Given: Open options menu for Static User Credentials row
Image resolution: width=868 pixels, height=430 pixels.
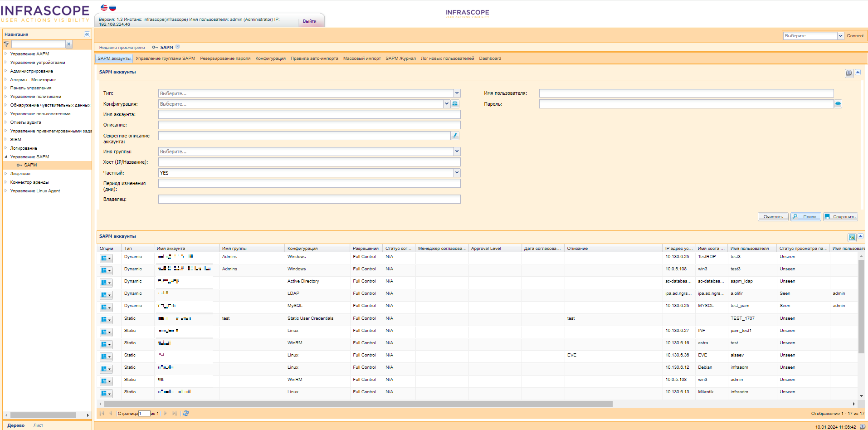Looking at the screenshot, I should point(106,320).
